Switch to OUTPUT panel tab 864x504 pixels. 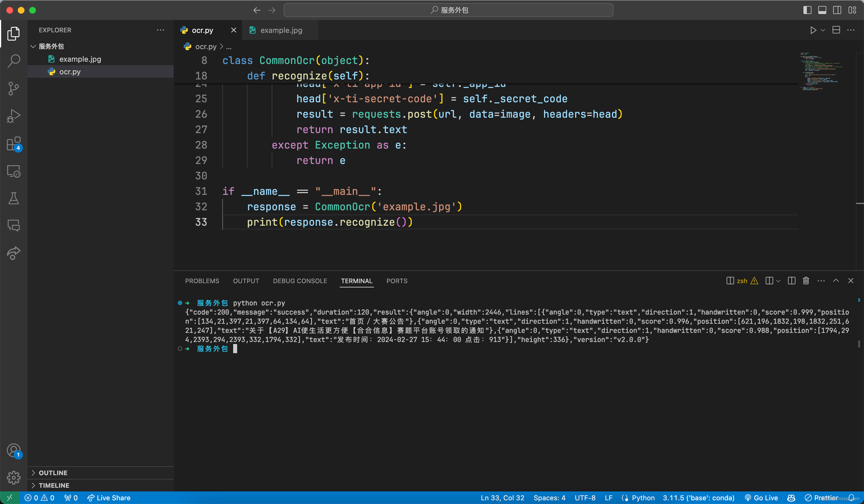pyautogui.click(x=246, y=281)
